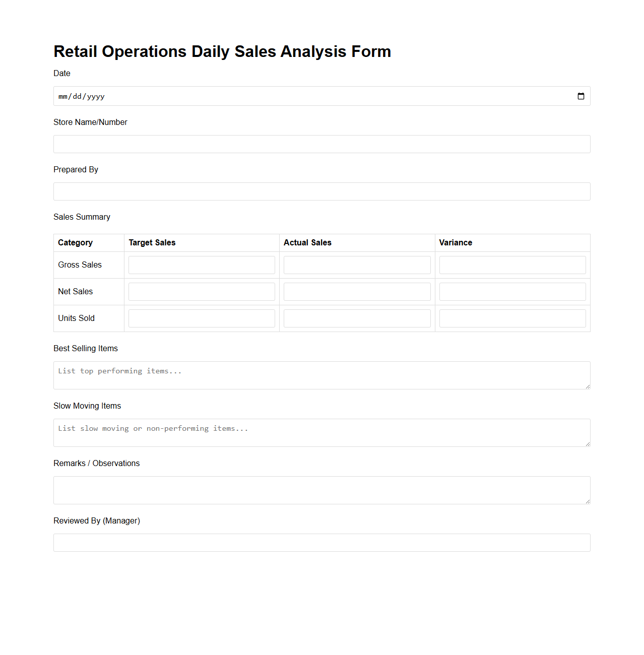Click the Slow Moving Items text area
This screenshot has height=655, width=644.
(x=321, y=432)
